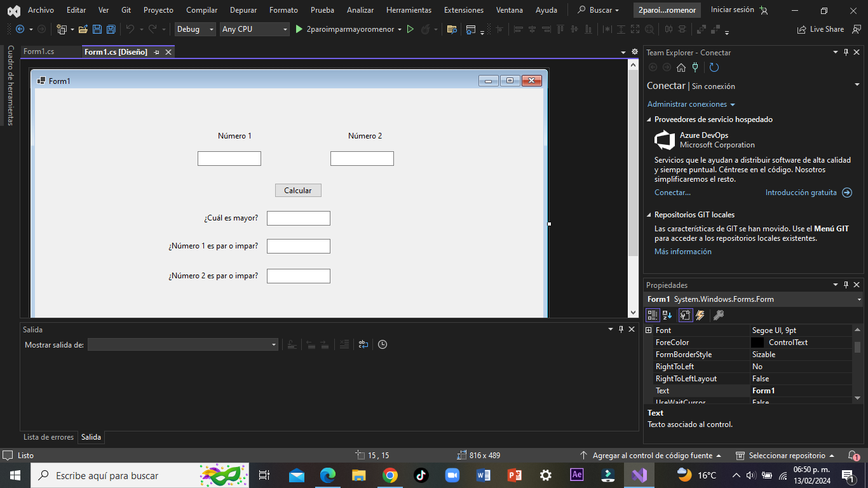Show events via the lightning bolt icon
868x488 pixels.
(701, 315)
